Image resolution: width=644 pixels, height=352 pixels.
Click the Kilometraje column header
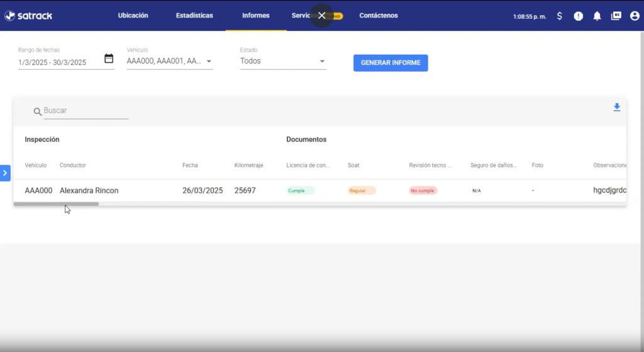[x=248, y=165]
